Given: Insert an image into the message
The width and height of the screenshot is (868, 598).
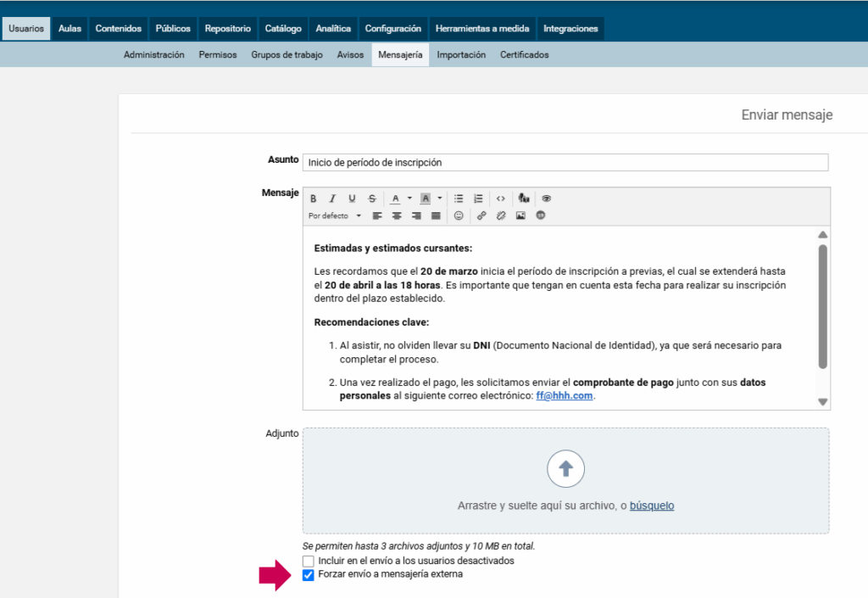Looking at the screenshot, I should [520, 215].
